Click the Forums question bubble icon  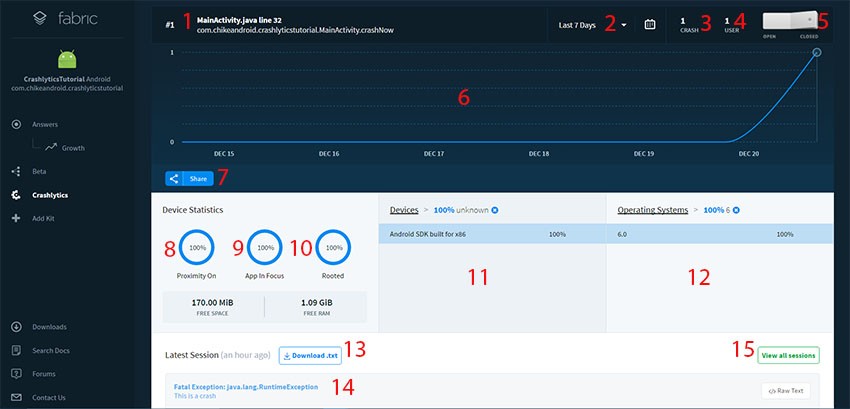pos(16,374)
